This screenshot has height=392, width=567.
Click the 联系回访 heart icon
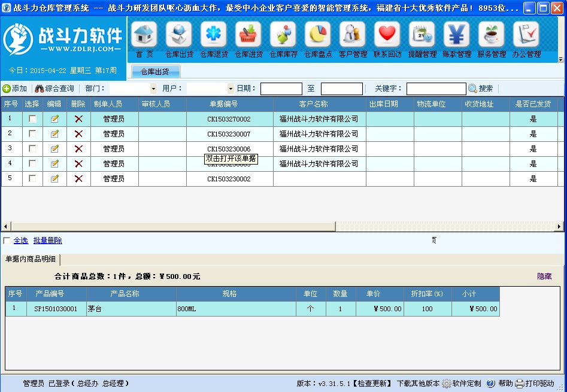(387, 35)
